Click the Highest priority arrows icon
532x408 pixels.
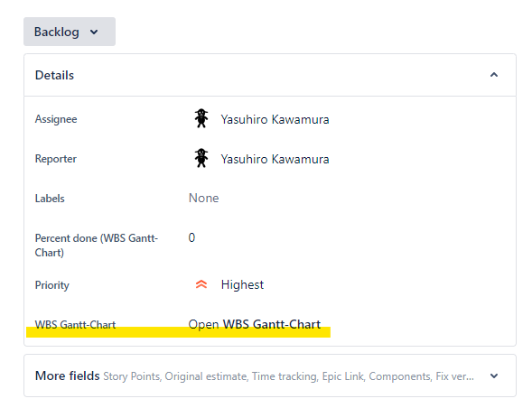tap(201, 284)
